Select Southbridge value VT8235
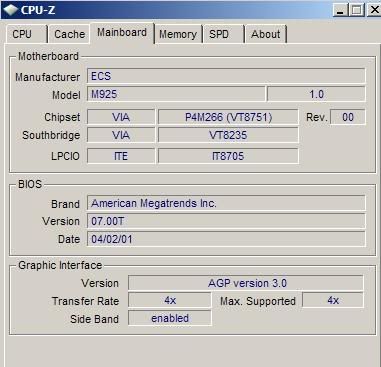The width and height of the screenshot is (381, 367). pos(228,135)
